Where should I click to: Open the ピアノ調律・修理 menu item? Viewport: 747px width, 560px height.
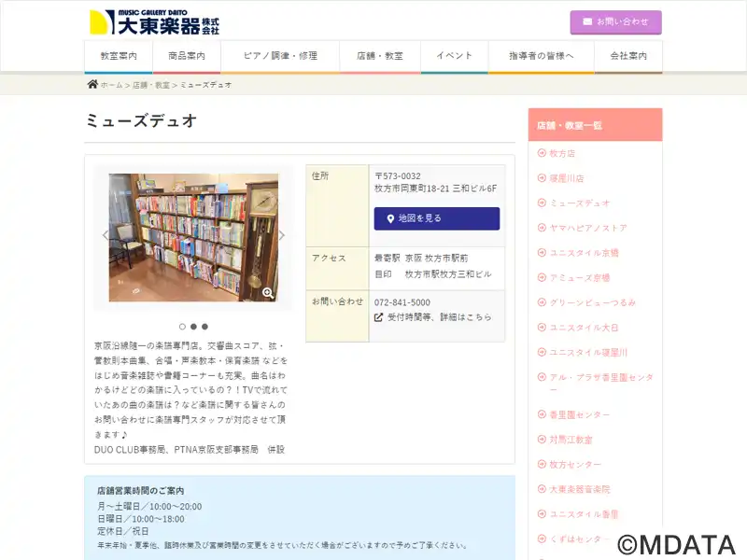280,56
